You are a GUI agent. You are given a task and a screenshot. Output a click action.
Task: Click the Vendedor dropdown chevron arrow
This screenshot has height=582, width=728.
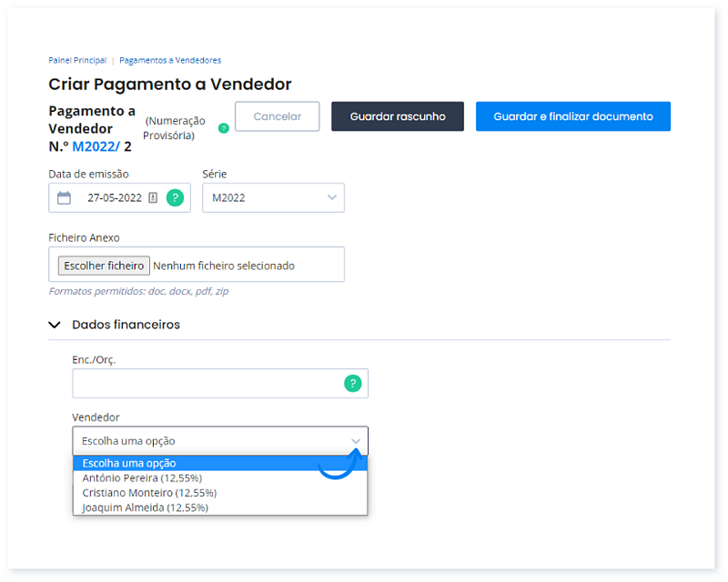(356, 441)
